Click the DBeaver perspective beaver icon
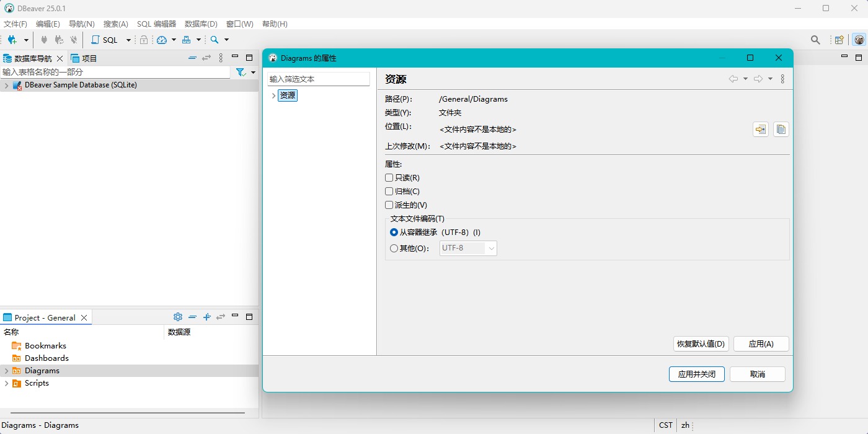Image resolution: width=868 pixels, height=434 pixels. [x=859, y=40]
